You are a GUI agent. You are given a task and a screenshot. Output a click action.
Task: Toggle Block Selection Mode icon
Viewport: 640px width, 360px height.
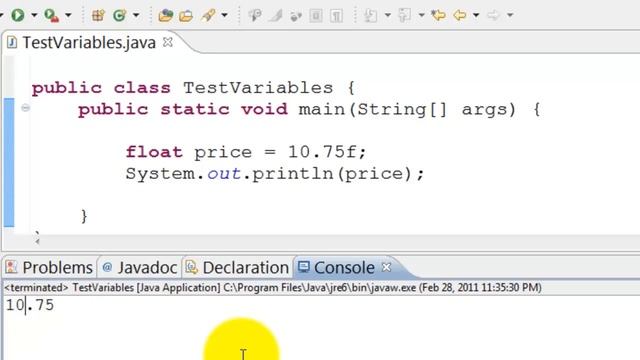click(x=316, y=16)
